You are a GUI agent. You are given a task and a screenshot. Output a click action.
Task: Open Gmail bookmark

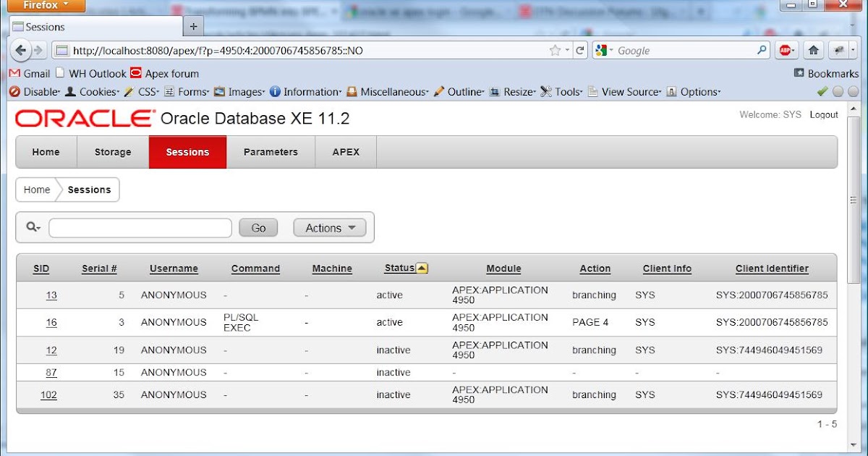pos(30,73)
